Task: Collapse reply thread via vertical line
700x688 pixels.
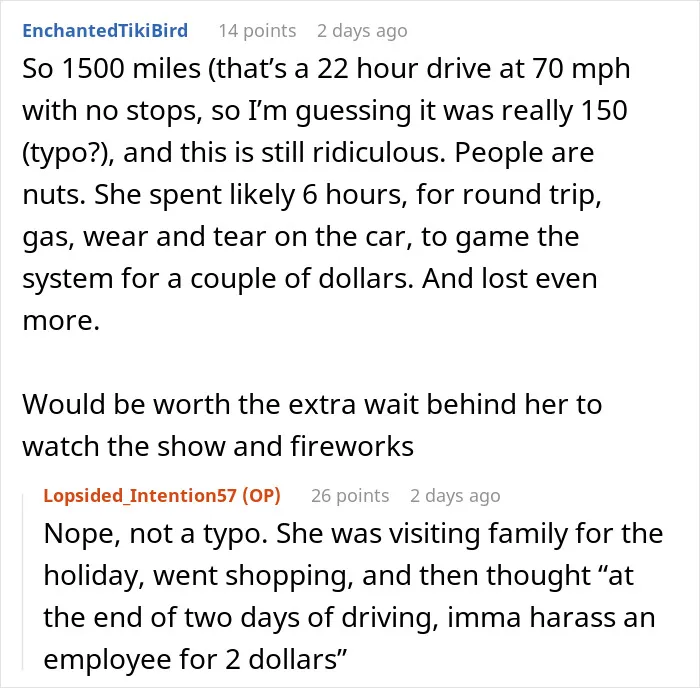Action: click(x=23, y=581)
